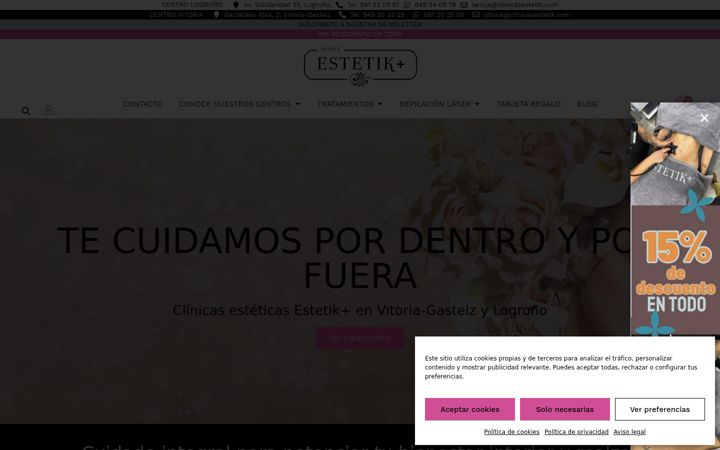Click the 15% de descuento promo image
This screenshot has height=450, width=720.
[x=675, y=271]
